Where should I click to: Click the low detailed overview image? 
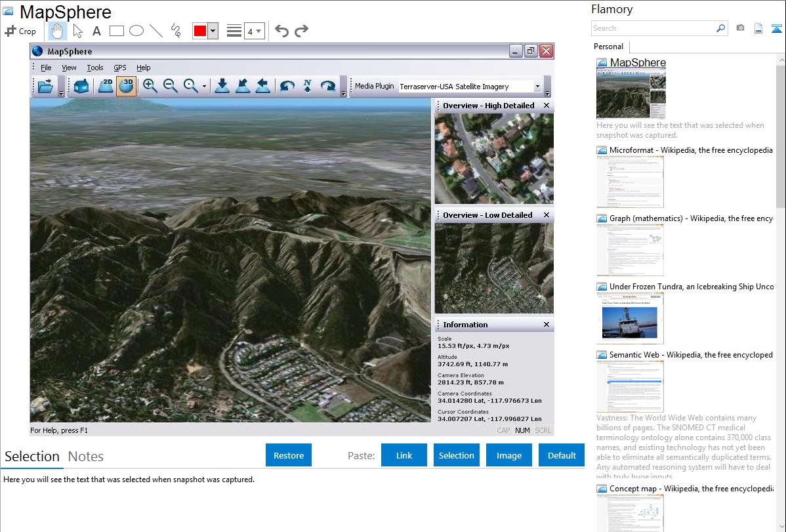(494, 268)
